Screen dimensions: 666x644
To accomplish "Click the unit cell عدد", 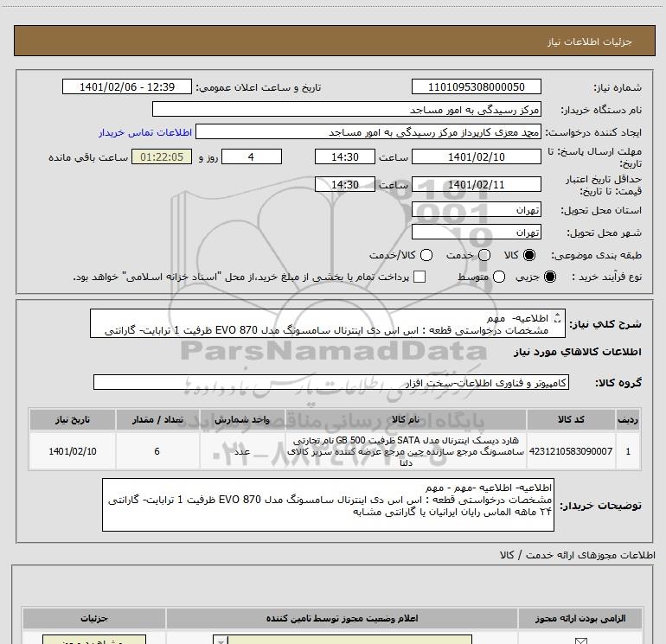I will coord(242,451).
